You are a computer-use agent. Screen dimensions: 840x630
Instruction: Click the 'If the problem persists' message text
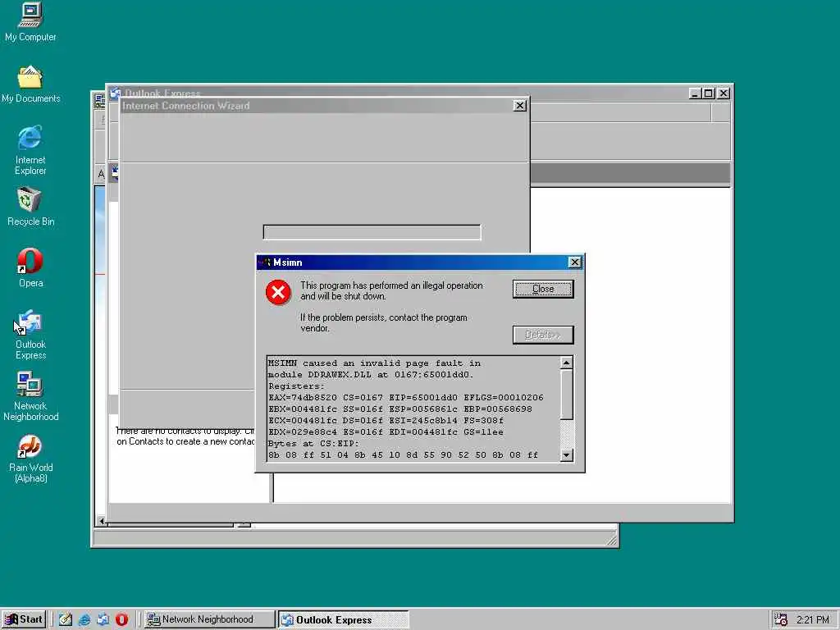click(x=384, y=323)
